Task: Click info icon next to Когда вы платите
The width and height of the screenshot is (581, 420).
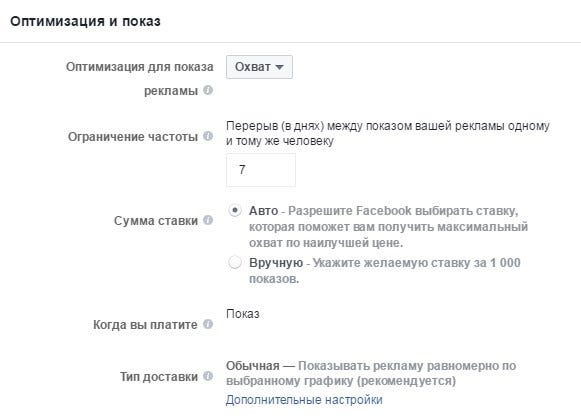Action: 208,324
